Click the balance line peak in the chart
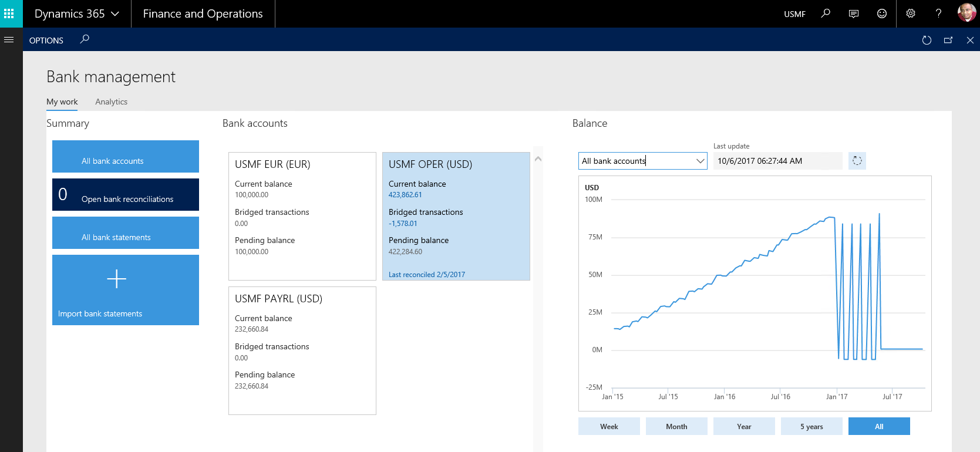The width and height of the screenshot is (980, 452). [x=879, y=214]
